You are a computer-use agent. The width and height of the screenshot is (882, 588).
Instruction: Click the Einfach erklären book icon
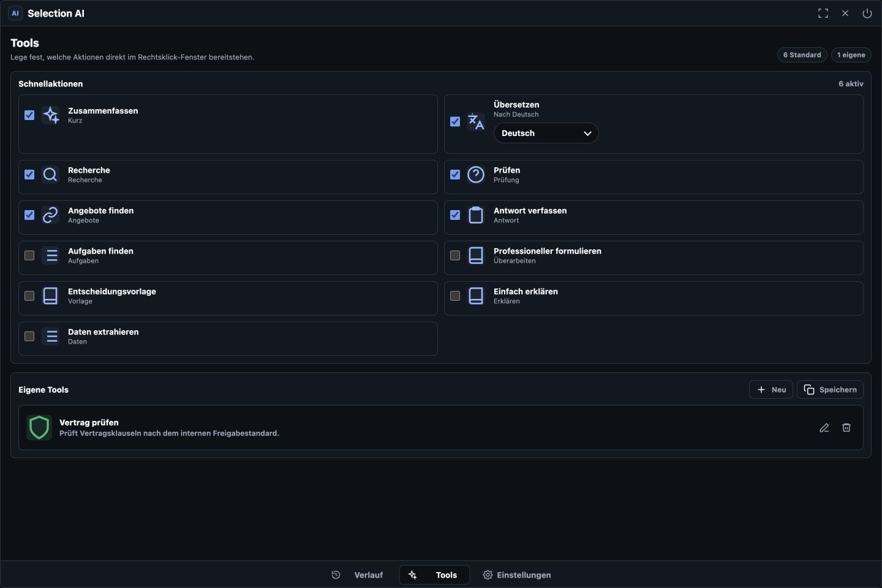click(x=476, y=296)
